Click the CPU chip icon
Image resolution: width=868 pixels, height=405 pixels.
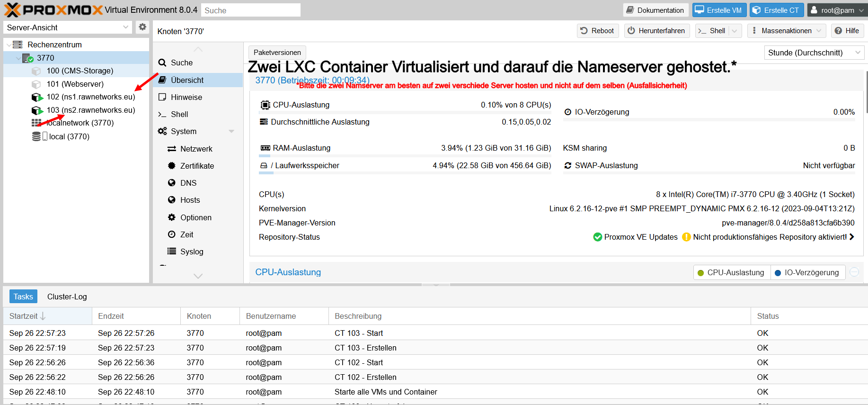[x=265, y=105]
